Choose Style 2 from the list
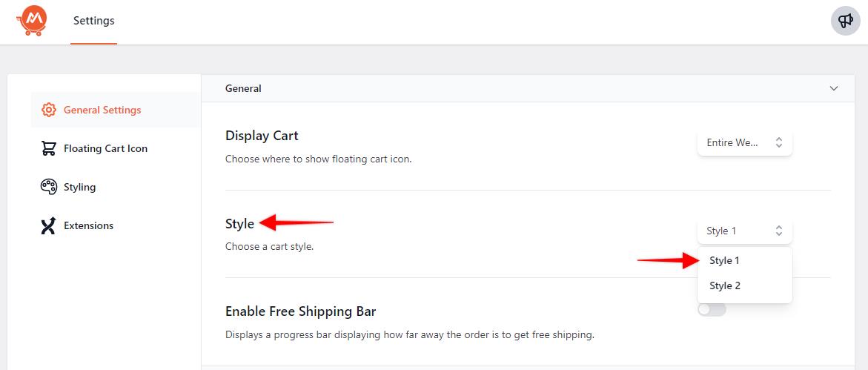The width and height of the screenshot is (868, 370). tap(724, 286)
